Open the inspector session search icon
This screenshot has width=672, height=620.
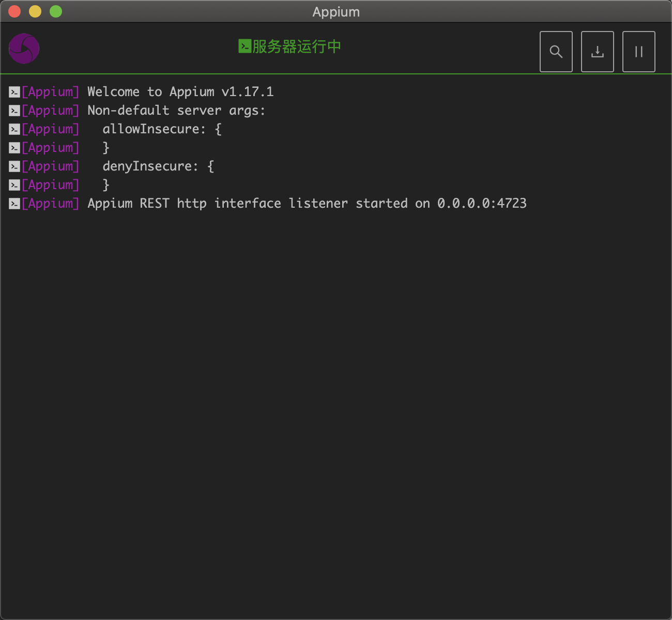(556, 52)
